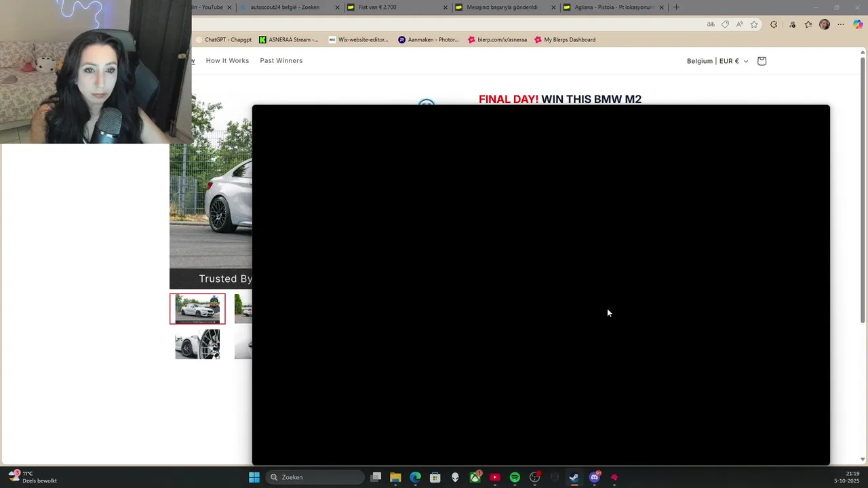
Task: Open the 11°C weather widget
Action: (x=33, y=477)
